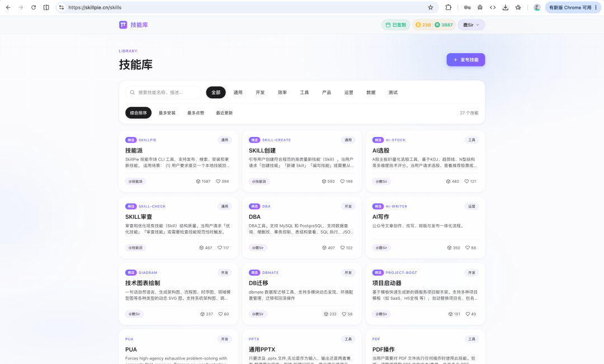
Task: Like the AI写作 skill via heart icon
Action: [467, 248]
